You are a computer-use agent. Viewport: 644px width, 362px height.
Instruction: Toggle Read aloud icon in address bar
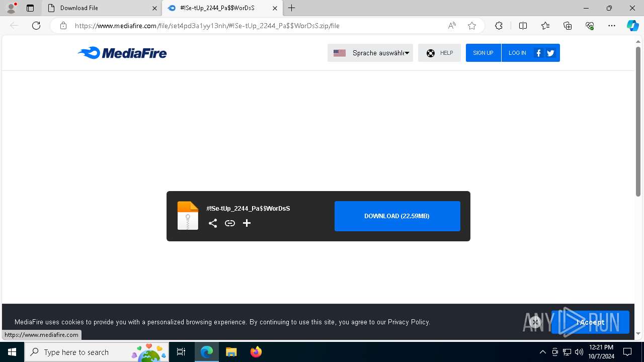click(452, 26)
